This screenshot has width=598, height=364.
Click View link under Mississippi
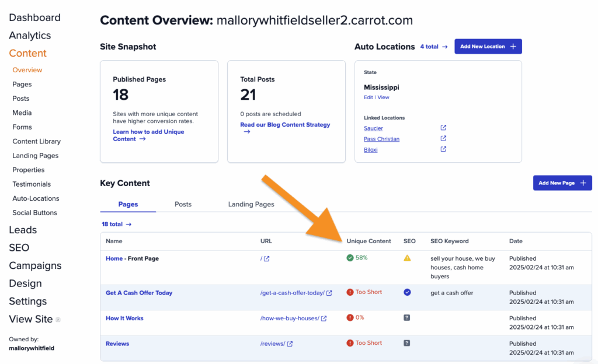[383, 97]
